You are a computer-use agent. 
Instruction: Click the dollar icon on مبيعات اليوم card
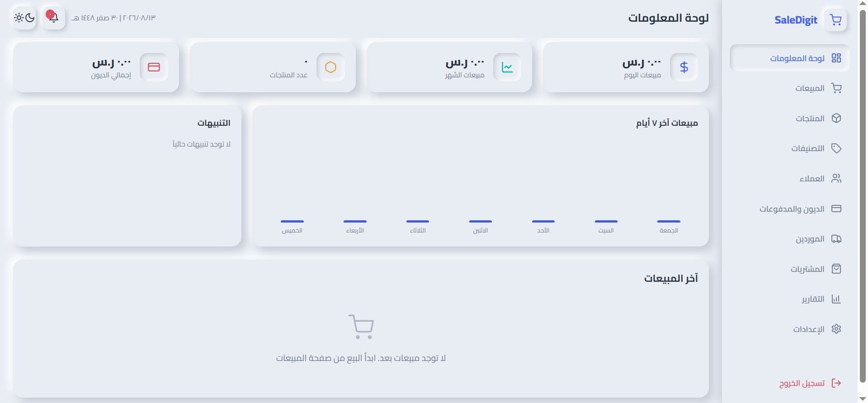point(684,67)
